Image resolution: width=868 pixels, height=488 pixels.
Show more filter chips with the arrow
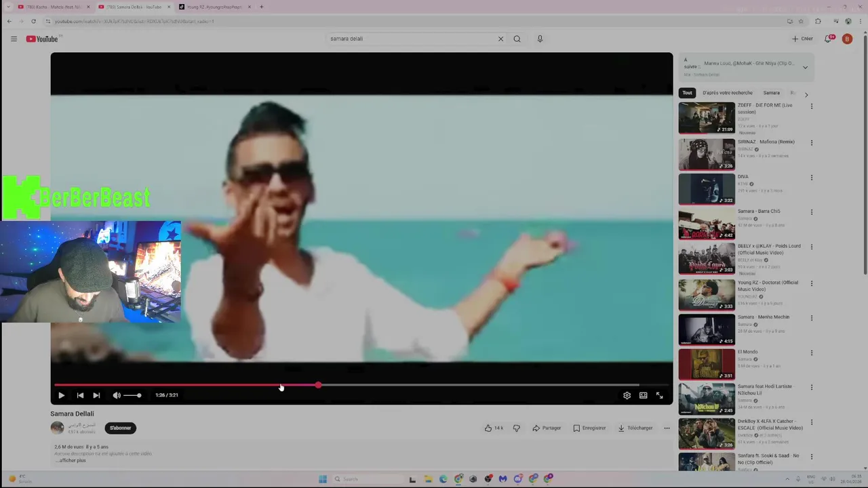806,95
